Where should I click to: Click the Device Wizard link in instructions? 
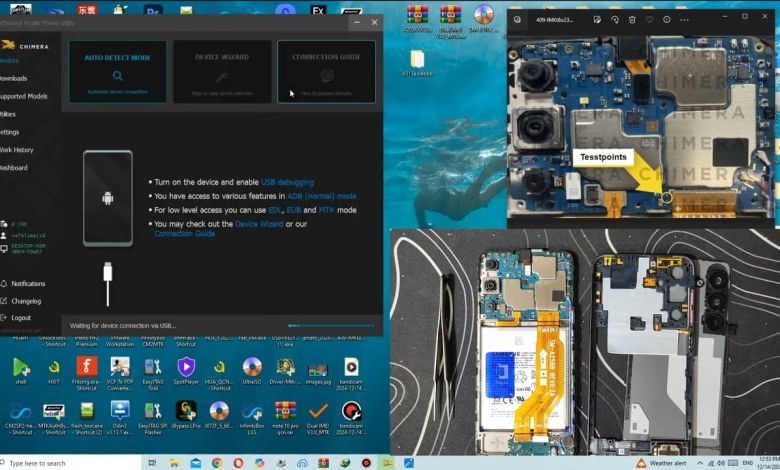coord(259,224)
